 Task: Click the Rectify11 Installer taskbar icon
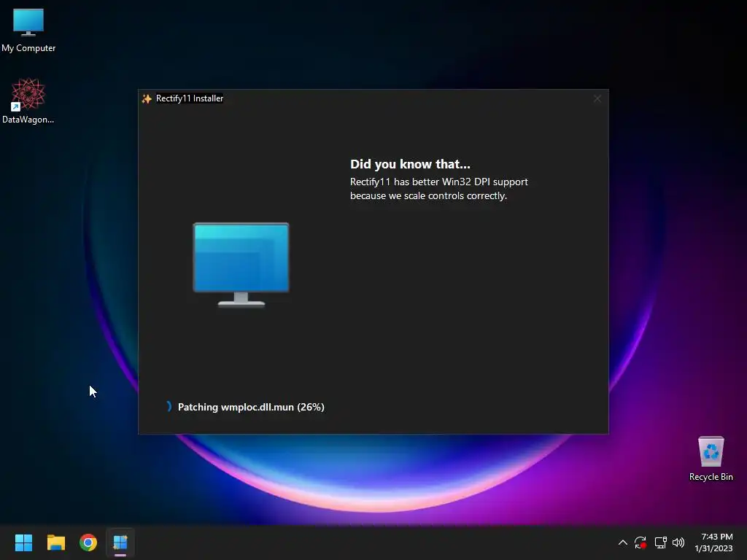pos(120,542)
